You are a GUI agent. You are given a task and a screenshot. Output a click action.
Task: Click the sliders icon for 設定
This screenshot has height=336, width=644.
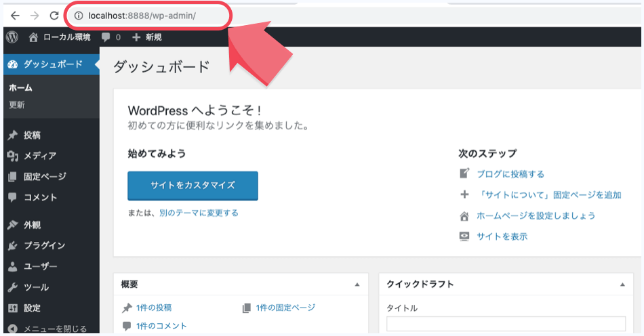[x=13, y=308]
